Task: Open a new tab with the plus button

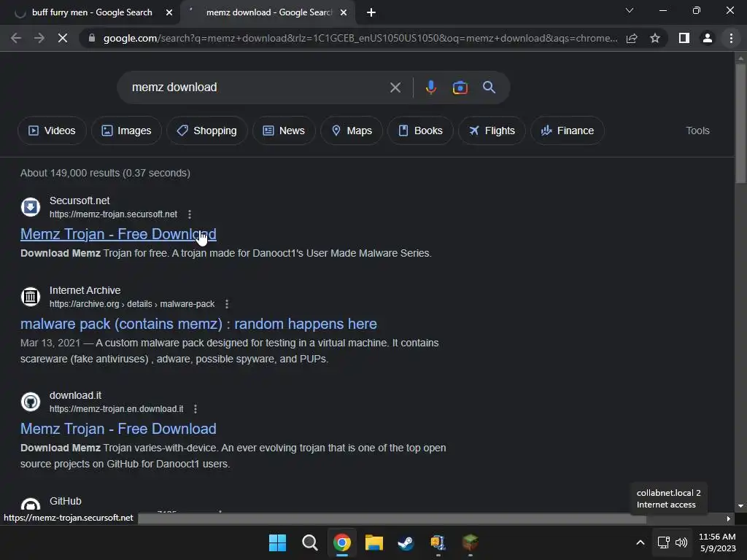Action: [371, 12]
